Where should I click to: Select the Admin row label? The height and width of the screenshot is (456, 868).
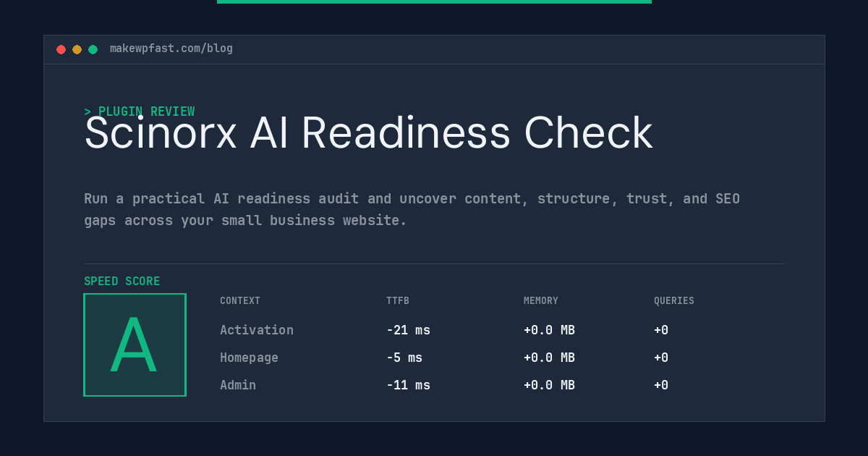click(238, 385)
